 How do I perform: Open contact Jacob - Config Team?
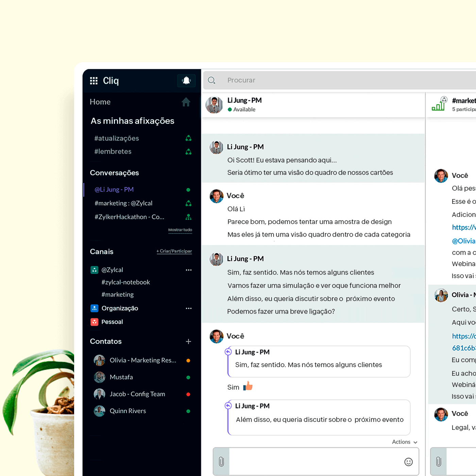tap(137, 394)
